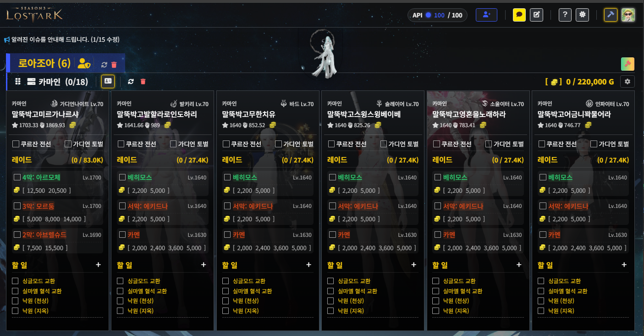
Task: Add a to-do item on the 바드 card
Action: click(308, 265)
